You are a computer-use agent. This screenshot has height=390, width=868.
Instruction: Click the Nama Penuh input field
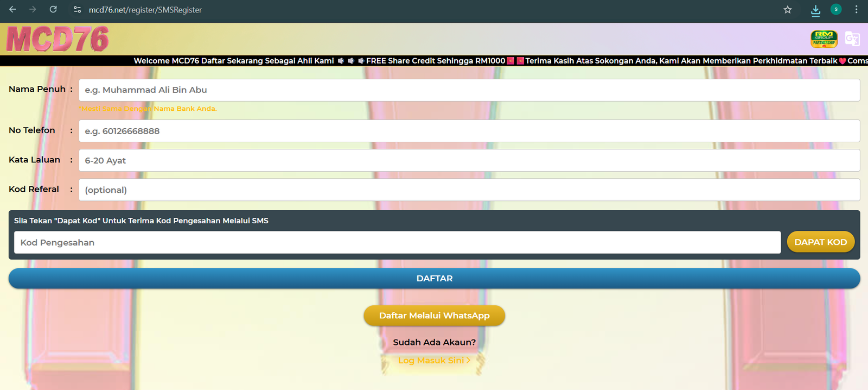[x=469, y=90]
